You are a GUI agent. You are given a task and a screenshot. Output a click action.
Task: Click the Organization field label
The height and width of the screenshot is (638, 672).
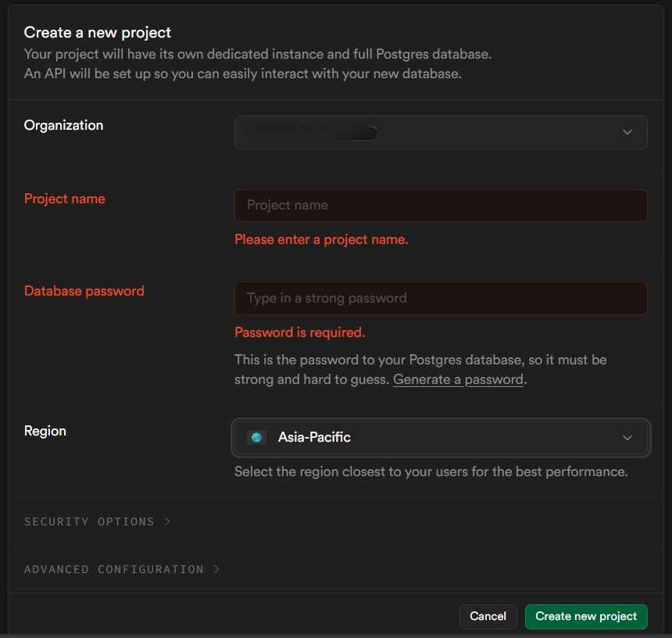[x=63, y=125]
